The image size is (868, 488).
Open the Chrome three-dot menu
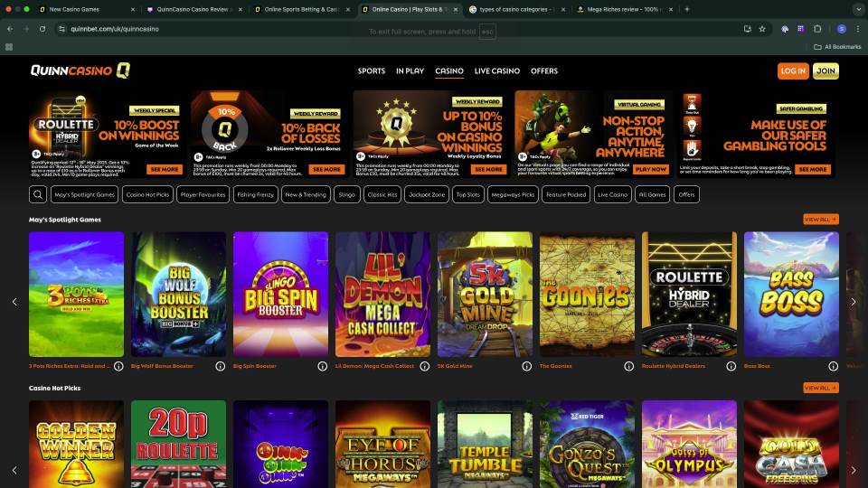pyautogui.click(x=858, y=29)
